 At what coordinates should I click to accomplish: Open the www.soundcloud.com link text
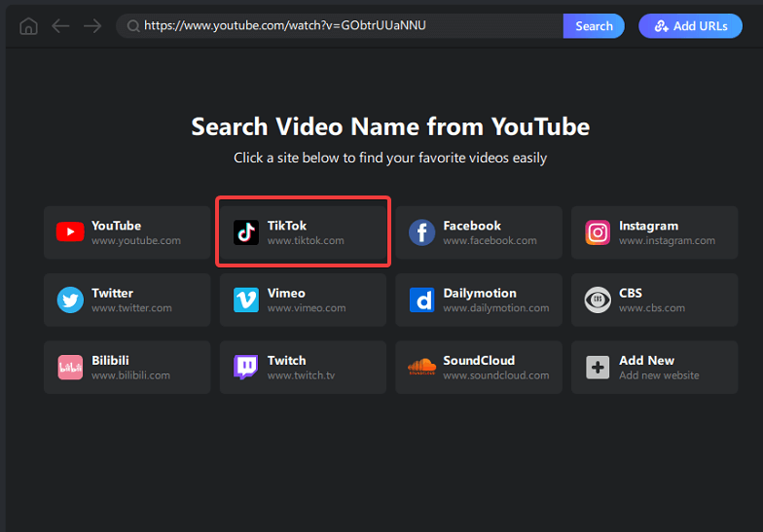click(x=496, y=375)
